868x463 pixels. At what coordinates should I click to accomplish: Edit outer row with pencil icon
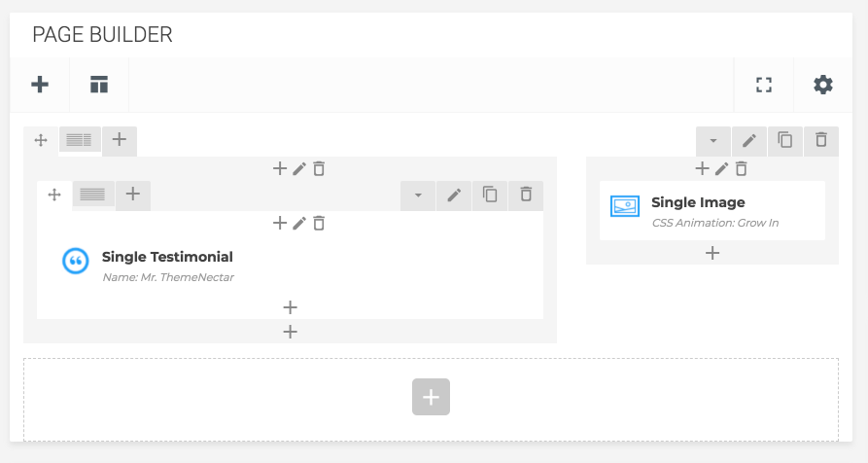click(x=749, y=141)
